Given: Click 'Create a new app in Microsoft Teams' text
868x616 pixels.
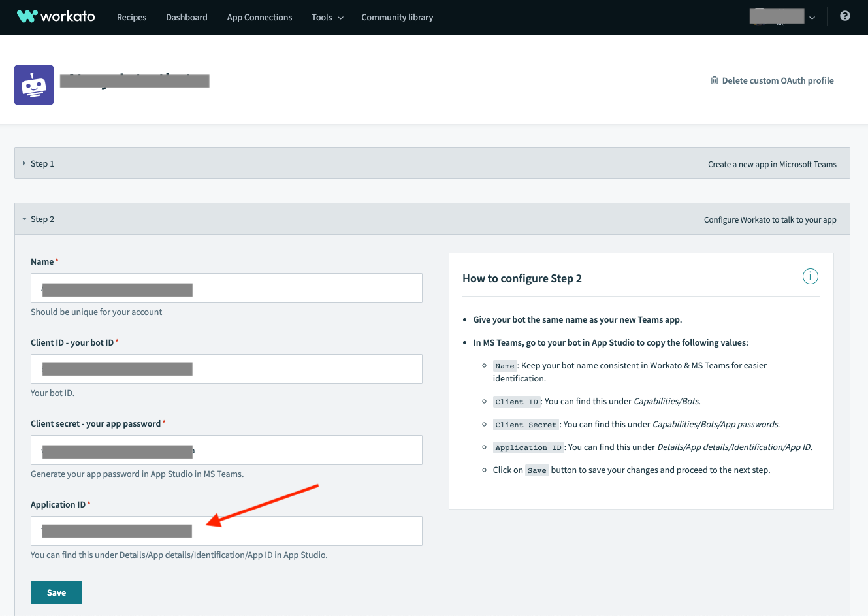Looking at the screenshot, I should pyautogui.click(x=772, y=164).
